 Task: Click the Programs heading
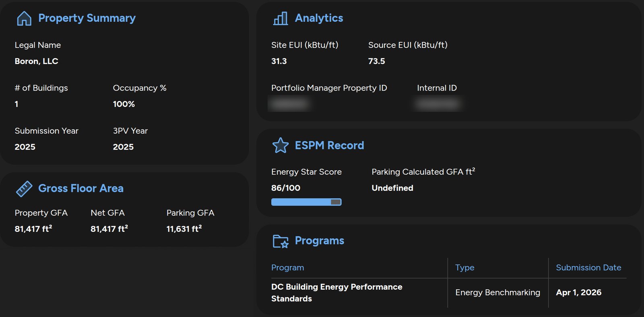(320, 241)
